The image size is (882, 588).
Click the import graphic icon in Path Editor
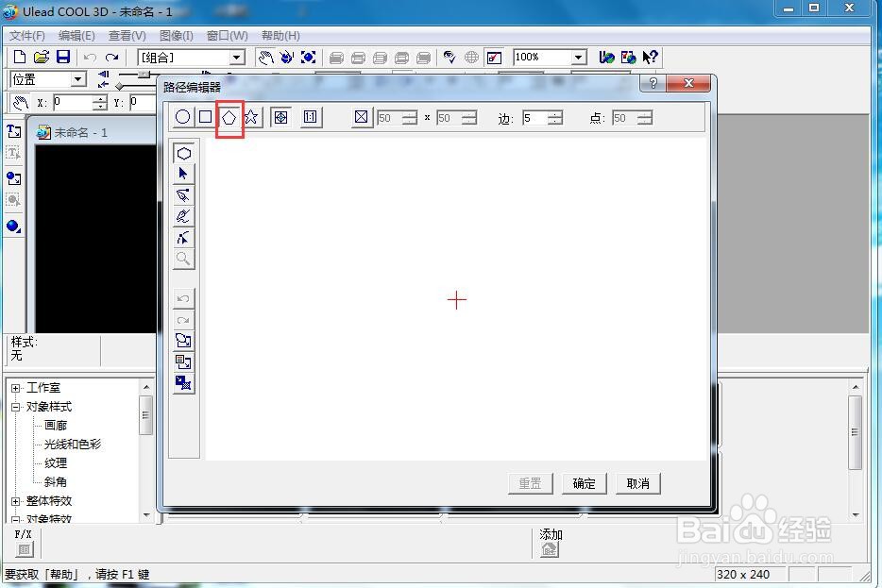click(x=183, y=341)
